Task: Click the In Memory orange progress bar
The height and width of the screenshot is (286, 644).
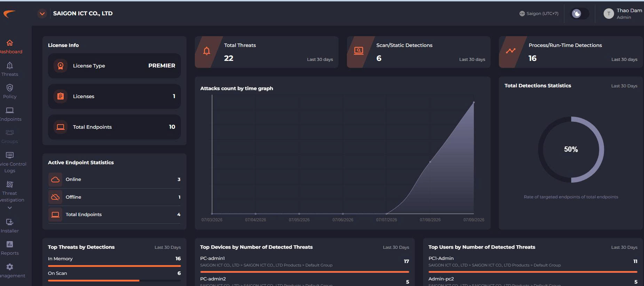Action: tap(114, 266)
